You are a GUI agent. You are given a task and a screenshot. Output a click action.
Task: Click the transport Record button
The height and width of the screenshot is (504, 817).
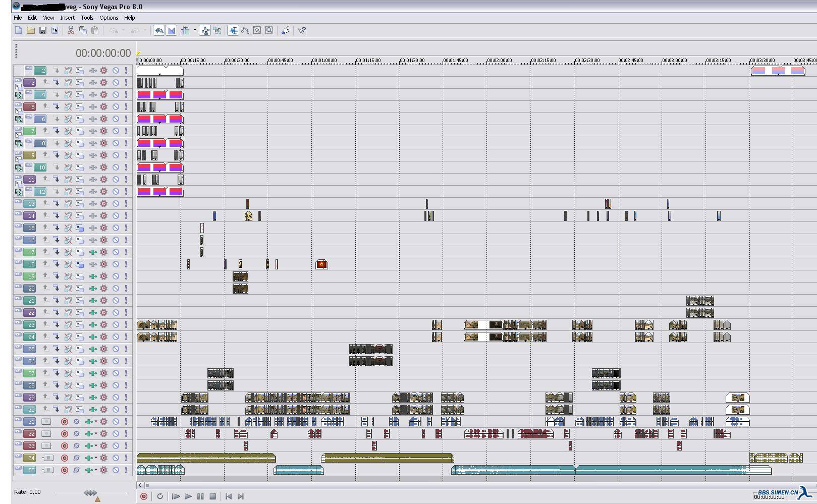point(144,496)
